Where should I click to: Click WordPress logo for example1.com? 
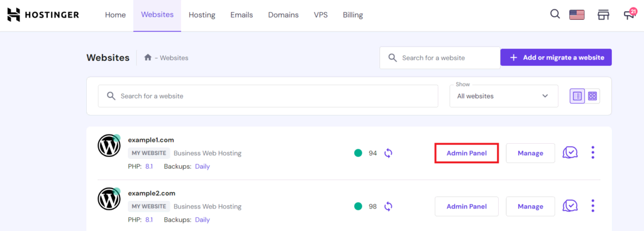pos(109,146)
